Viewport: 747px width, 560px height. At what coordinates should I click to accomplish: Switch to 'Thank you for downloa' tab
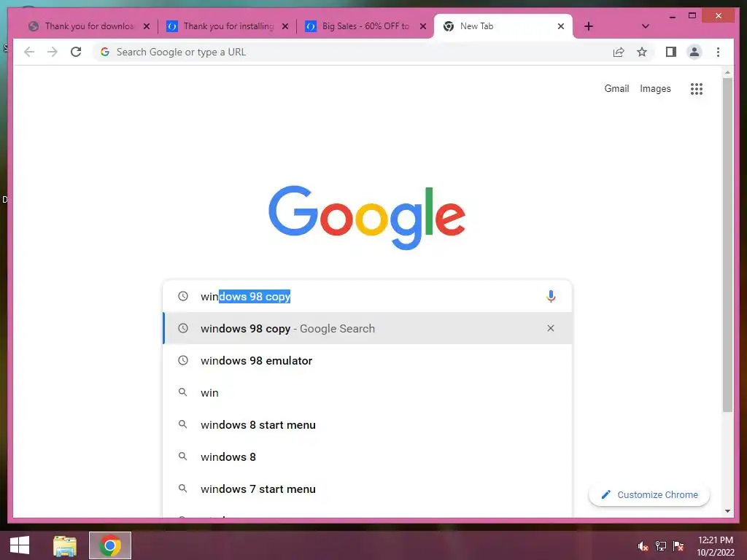[x=88, y=26]
